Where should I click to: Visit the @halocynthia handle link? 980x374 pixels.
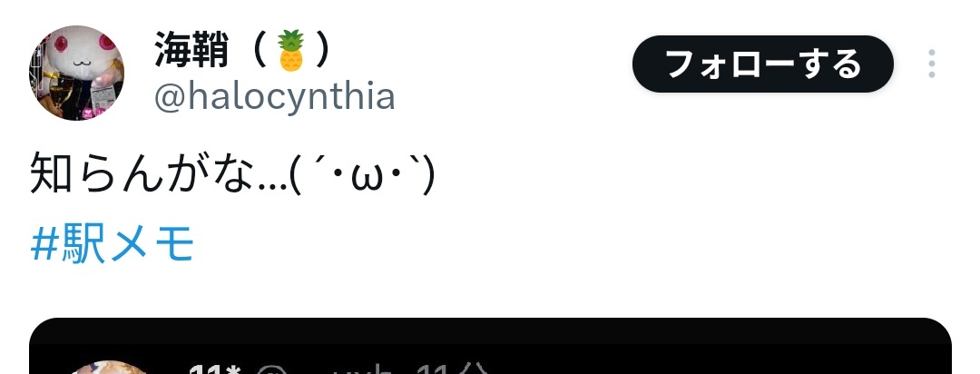coord(274,97)
